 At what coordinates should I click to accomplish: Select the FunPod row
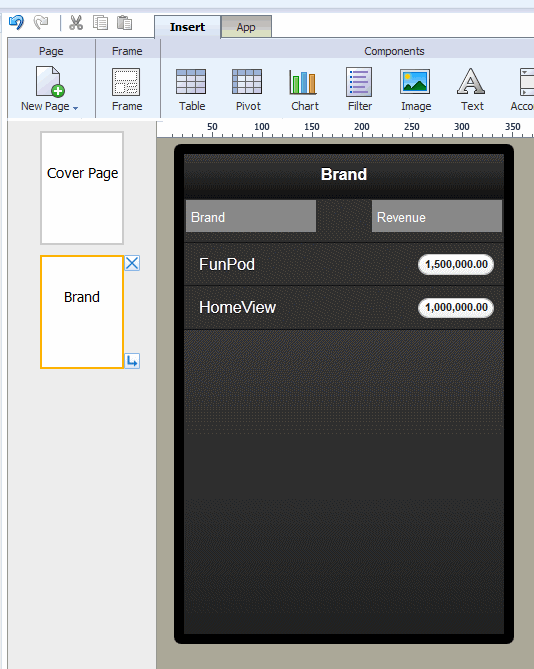click(344, 264)
